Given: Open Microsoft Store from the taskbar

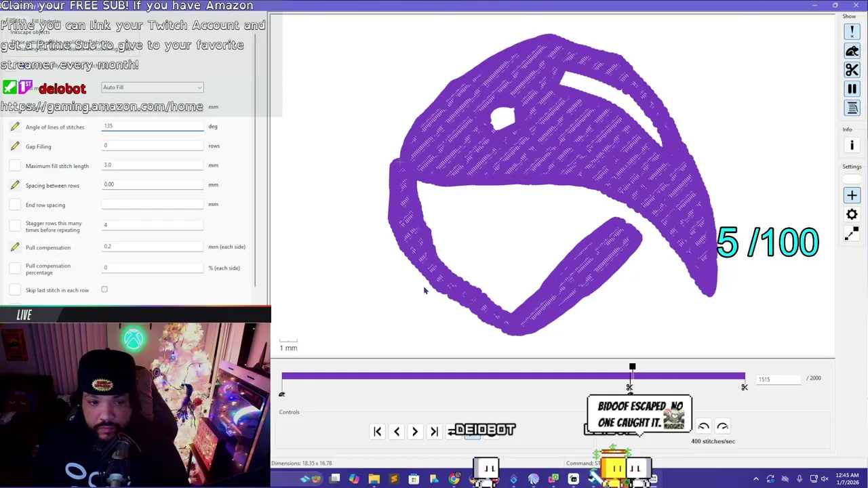Looking at the screenshot, I should point(414,479).
